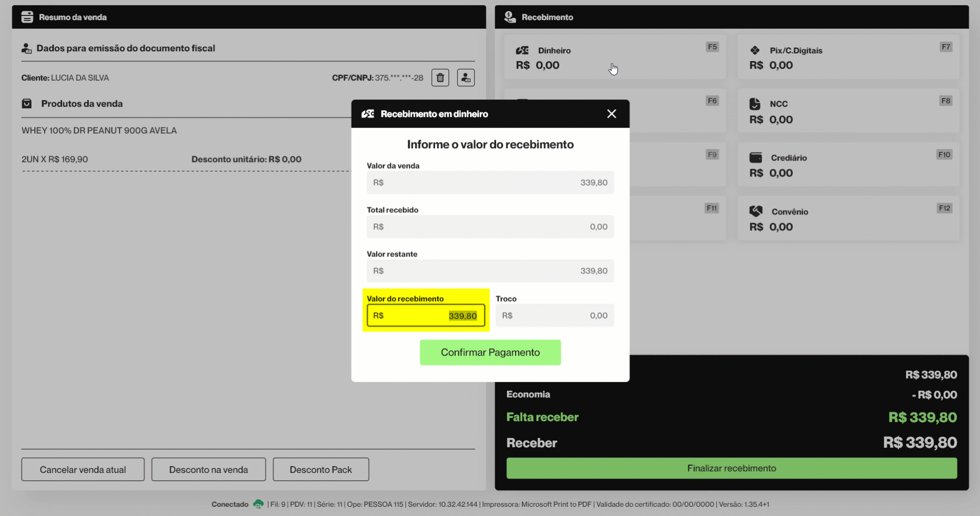Screen dimensions: 980x516
Task: Click the trash icon beside CPF/CNPJ
Action: [440, 78]
